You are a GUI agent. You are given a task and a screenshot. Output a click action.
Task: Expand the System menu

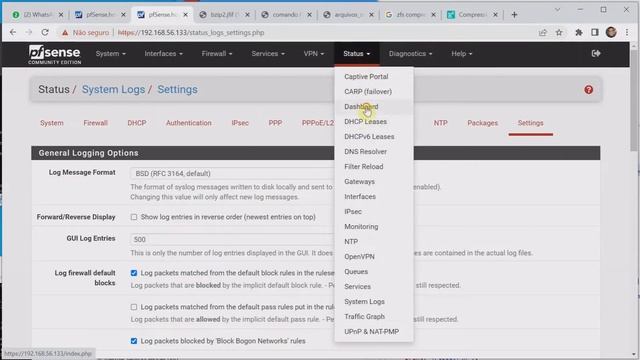tap(111, 53)
